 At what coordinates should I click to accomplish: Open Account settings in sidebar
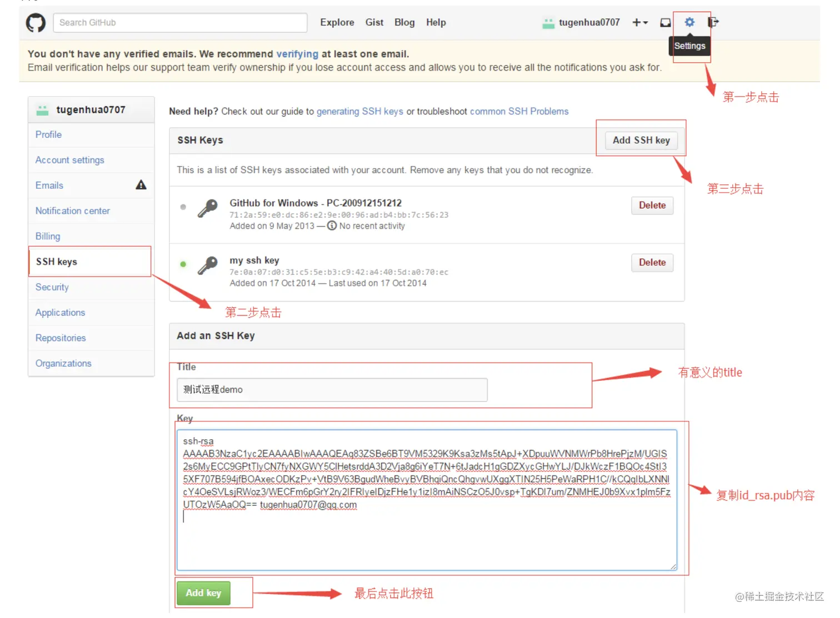[x=91, y=160]
